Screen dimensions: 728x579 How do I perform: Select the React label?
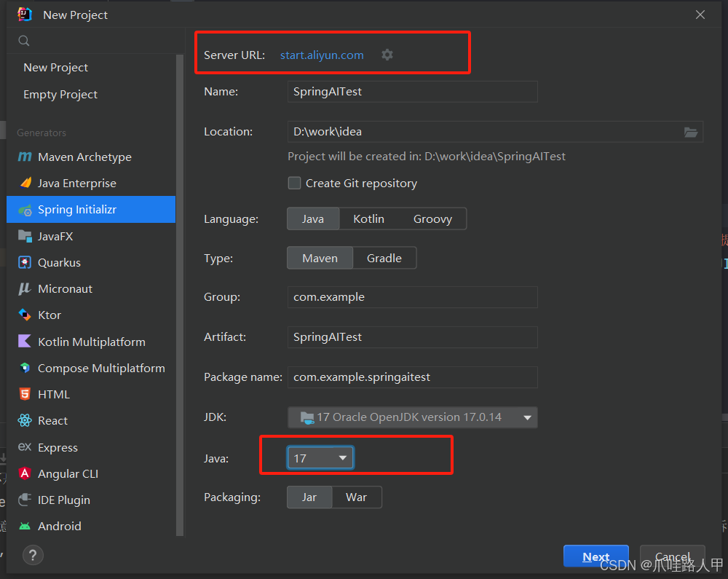pos(52,421)
